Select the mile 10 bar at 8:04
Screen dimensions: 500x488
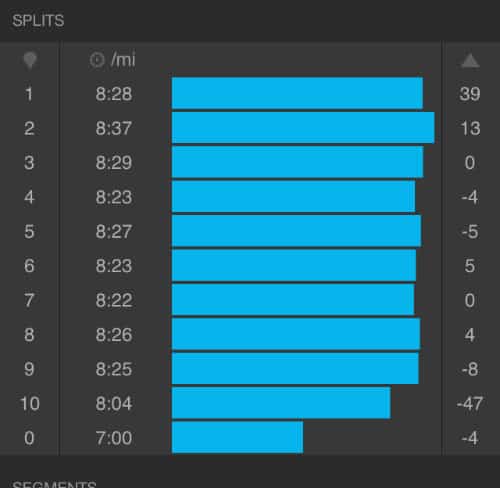click(x=281, y=403)
